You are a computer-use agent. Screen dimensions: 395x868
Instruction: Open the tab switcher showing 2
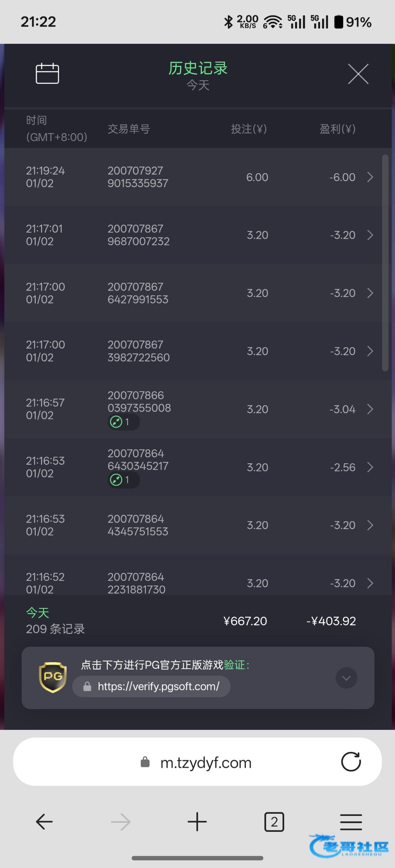[274, 822]
